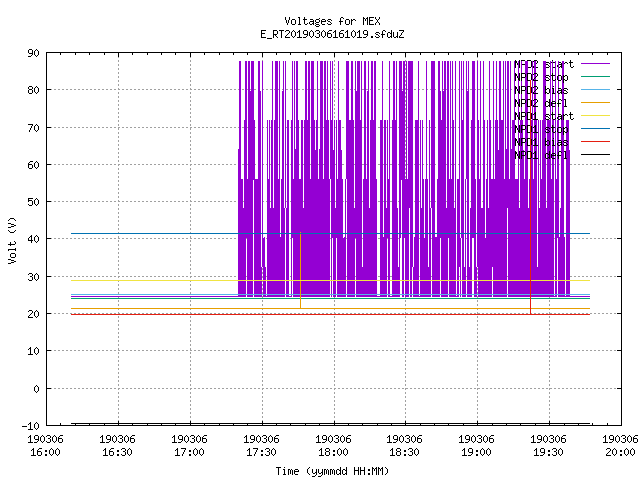Click the 190306 19:30 time axis tick label
The image size is (640, 480).
[x=548, y=446]
